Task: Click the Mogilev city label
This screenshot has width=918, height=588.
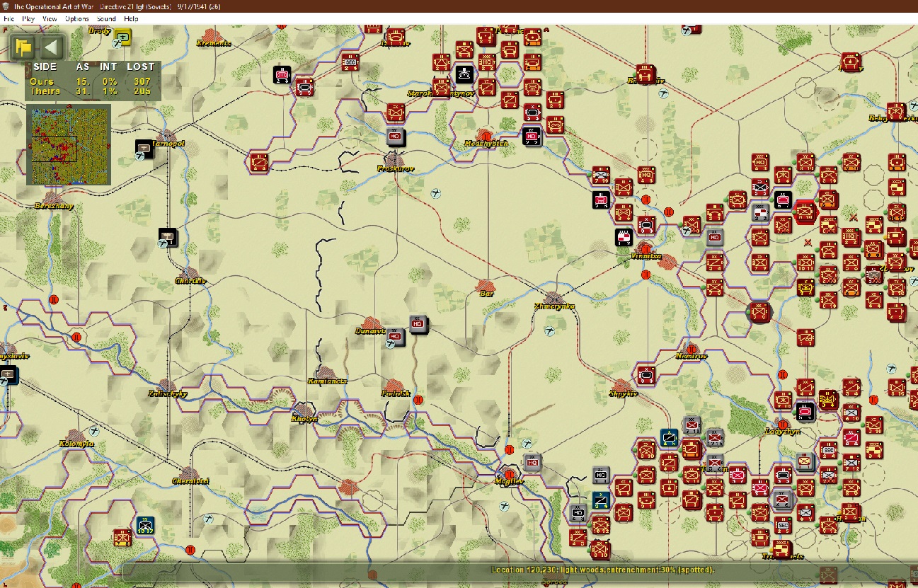Action: (510, 481)
